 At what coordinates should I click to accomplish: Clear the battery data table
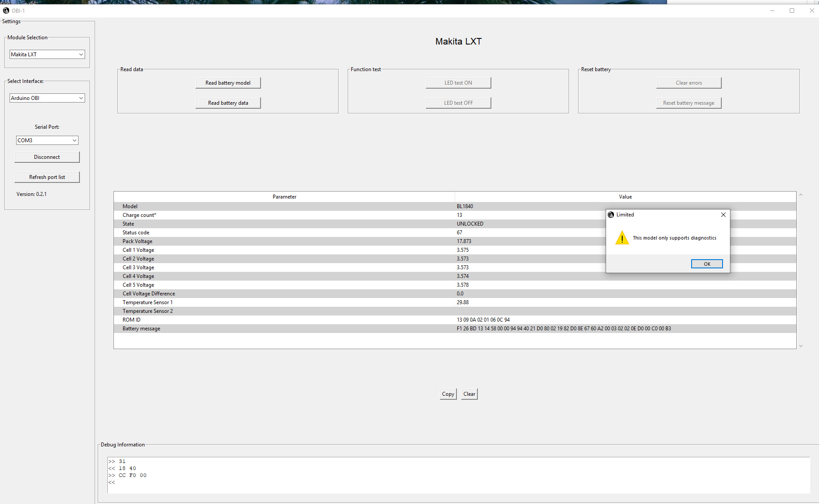click(x=469, y=394)
